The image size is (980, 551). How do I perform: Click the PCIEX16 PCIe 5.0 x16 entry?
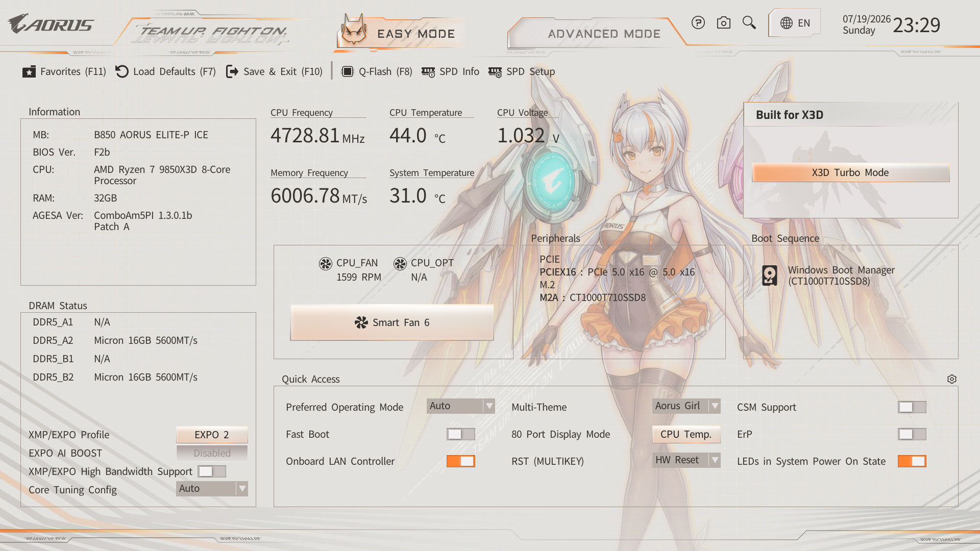point(617,272)
